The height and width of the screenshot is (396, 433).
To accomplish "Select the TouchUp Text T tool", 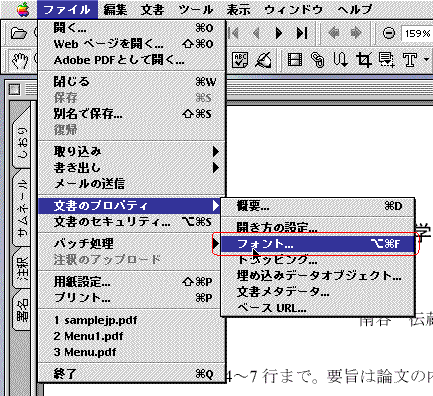I will pyautogui.click(x=410, y=60).
